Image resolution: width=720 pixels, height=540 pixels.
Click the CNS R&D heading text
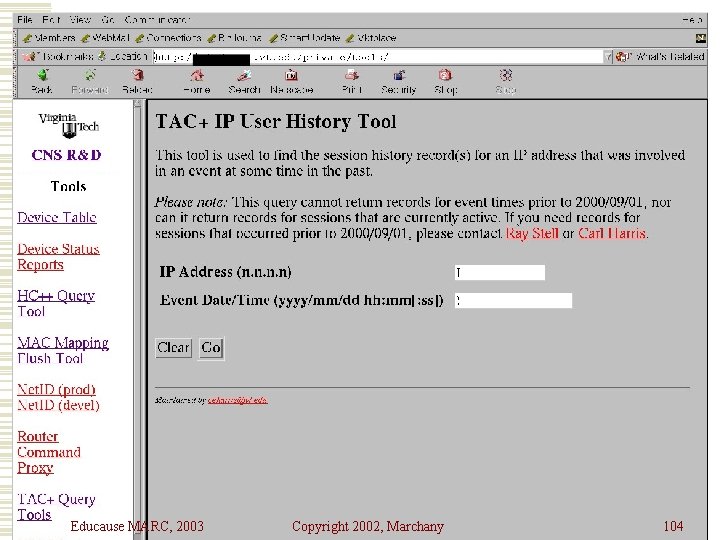(x=67, y=155)
